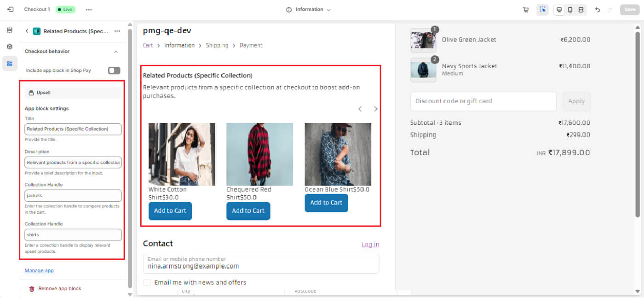Collapse the Checkout behavior section

116,52
